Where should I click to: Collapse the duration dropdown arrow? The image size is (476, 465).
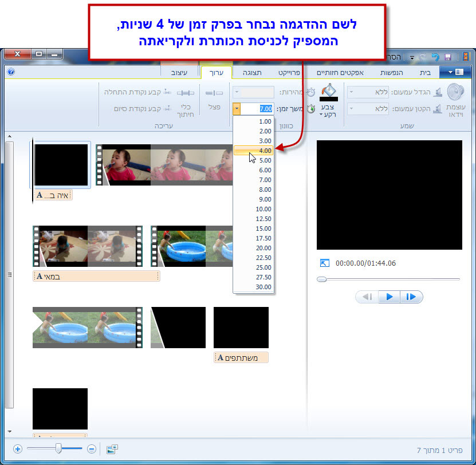coord(237,109)
